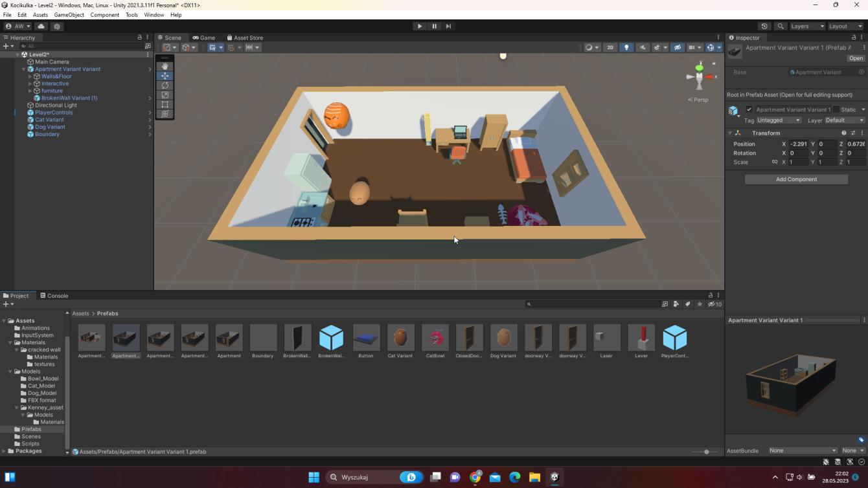The image size is (868, 488).
Task: Expand the furniture item in Hierarchy
Action: 30,91
